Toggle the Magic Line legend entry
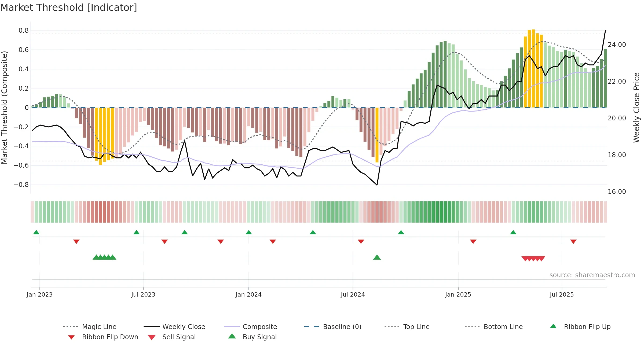The width and height of the screenshot is (644, 362). [90, 327]
